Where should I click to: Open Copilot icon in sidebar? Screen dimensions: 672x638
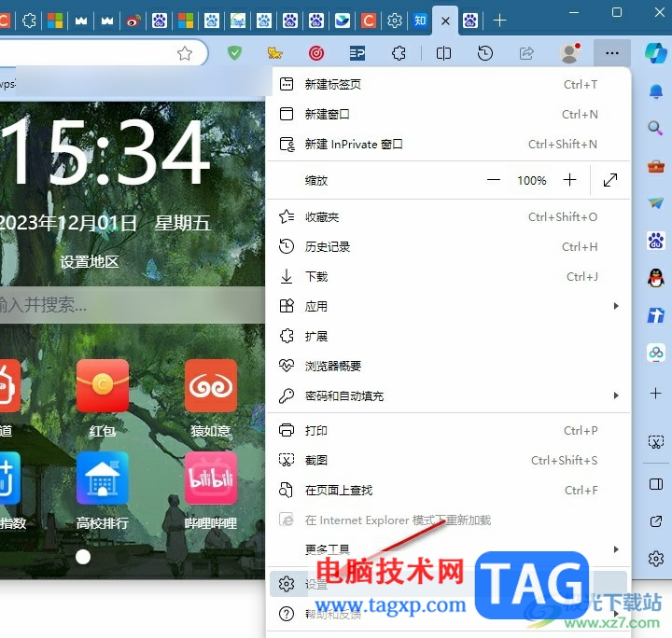coord(656,53)
